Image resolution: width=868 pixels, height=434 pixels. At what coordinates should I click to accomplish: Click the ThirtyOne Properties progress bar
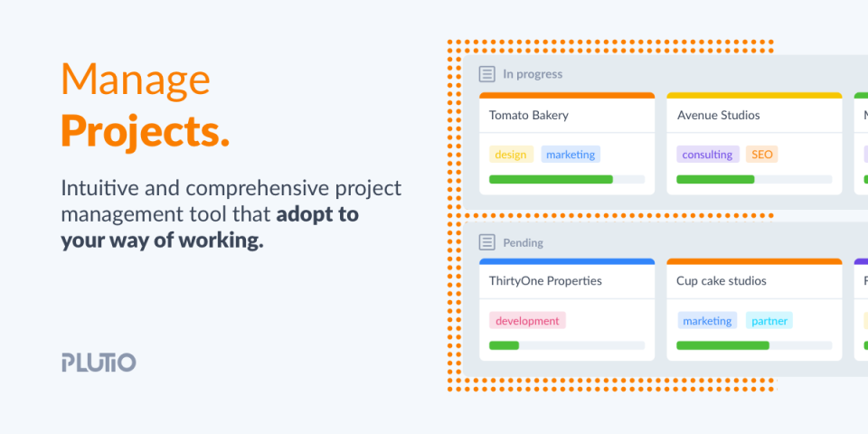(566, 345)
